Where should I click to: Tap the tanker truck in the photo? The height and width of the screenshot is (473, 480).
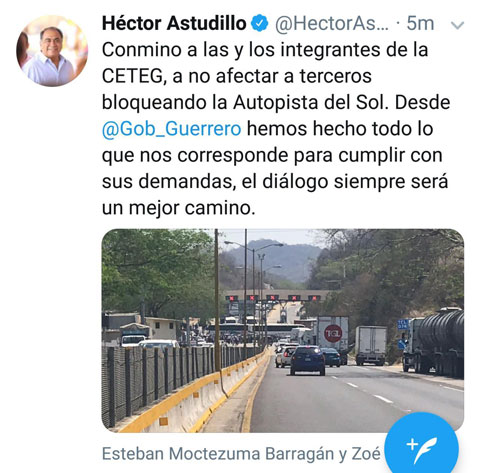pyautogui.click(x=433, y=342)
